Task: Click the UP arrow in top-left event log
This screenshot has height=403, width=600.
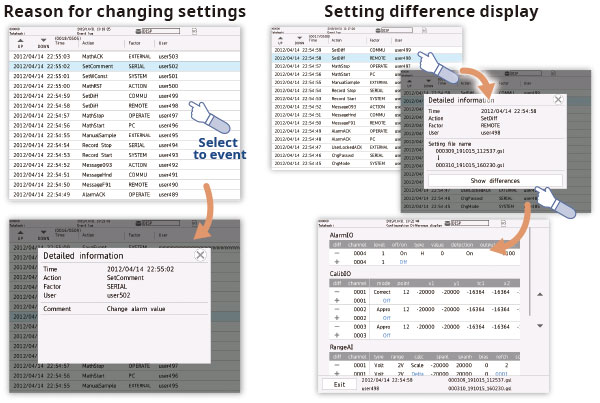Action: click(x=20, y=43)
